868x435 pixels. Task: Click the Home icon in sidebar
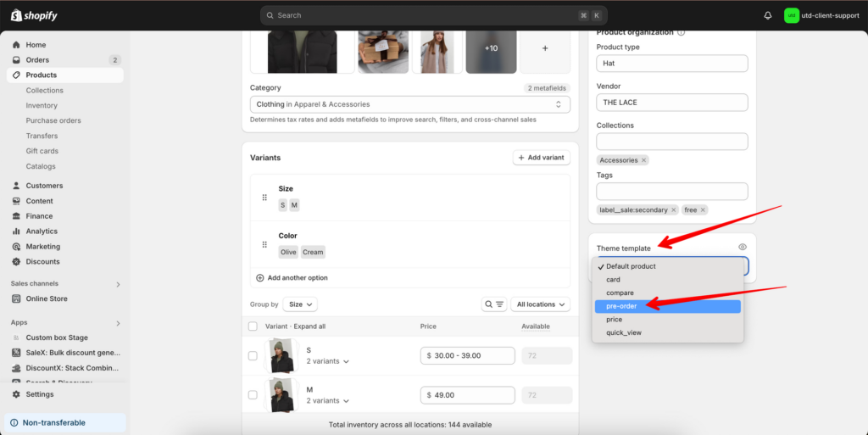pos(16,45)
